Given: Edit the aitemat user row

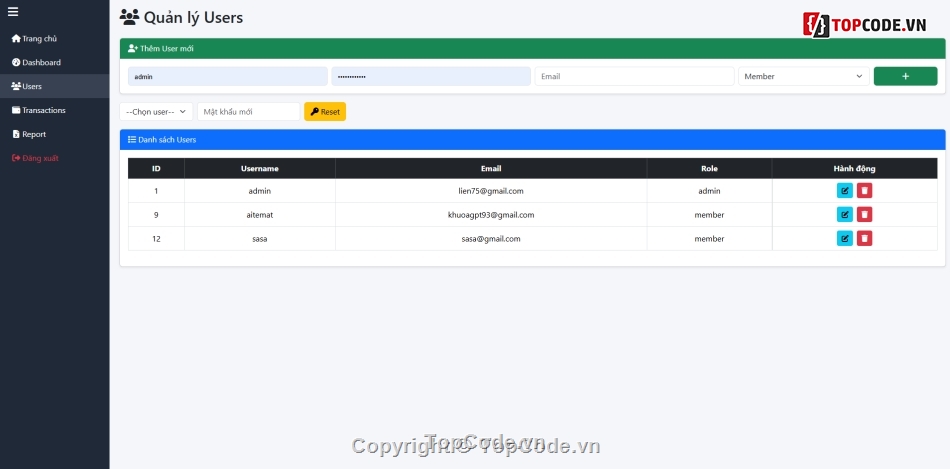Looking at the screenshot, I should [x=845, y=215].
